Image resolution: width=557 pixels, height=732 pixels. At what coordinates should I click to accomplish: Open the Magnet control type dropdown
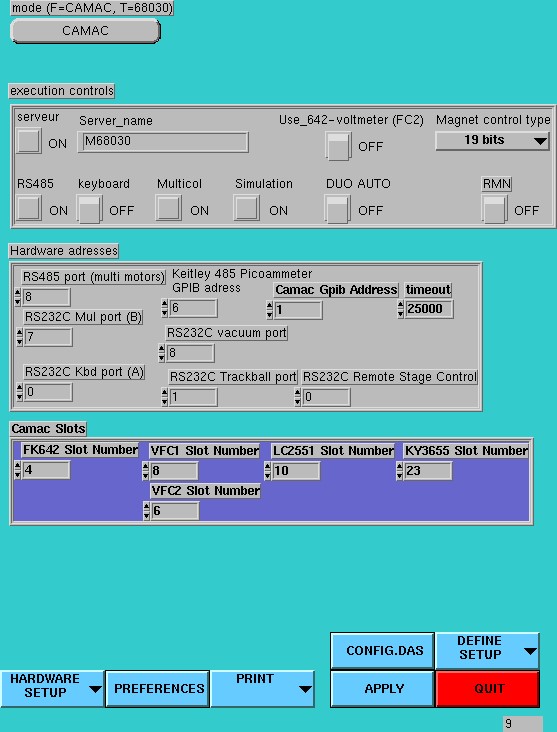point(492,141)
